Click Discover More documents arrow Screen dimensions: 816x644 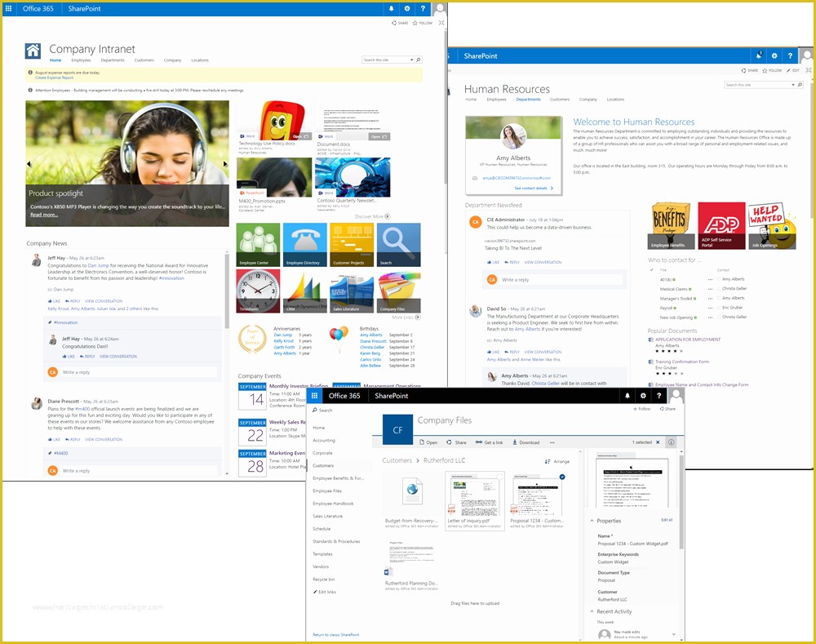point(387,216)
